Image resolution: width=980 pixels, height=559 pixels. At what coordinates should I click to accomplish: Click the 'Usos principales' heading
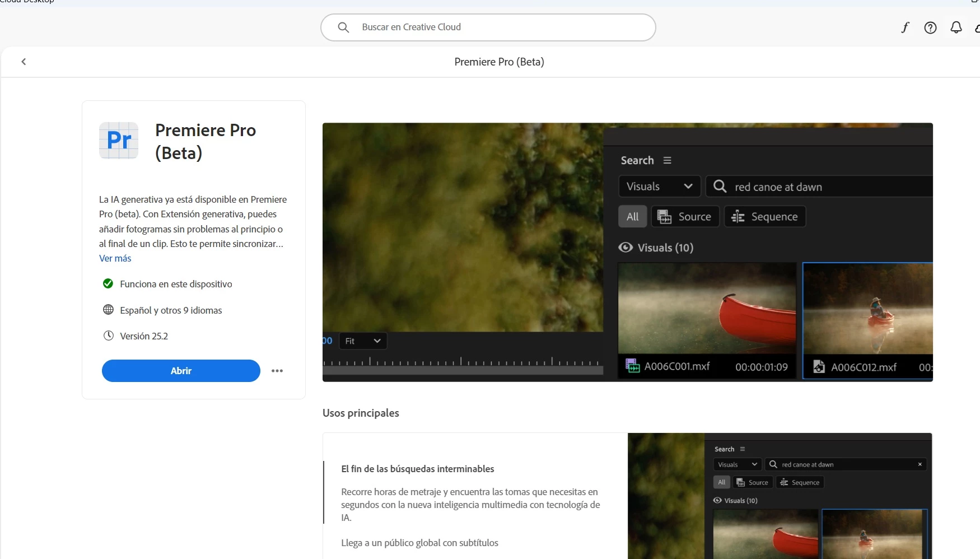[361, 413]
